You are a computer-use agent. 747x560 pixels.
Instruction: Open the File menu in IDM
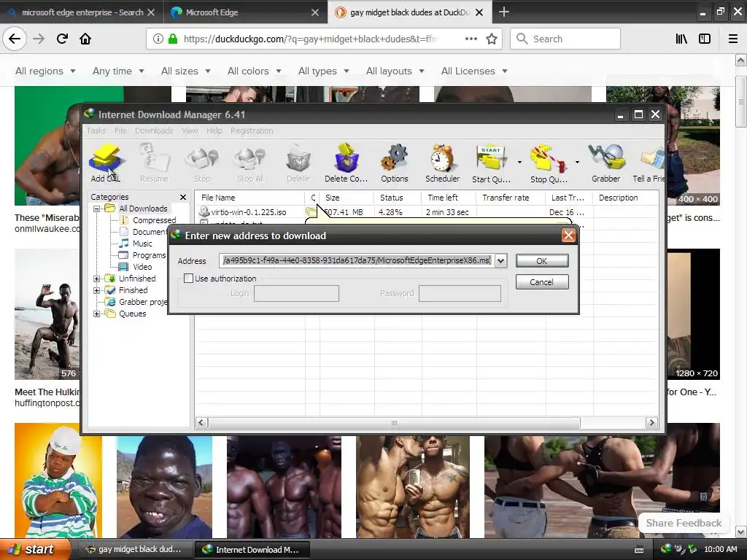pyautogui.click(x=120, y=131)
